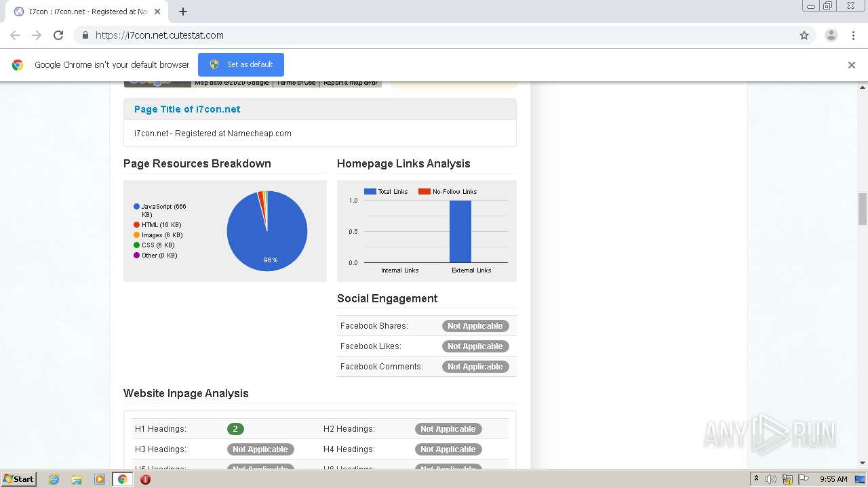
Task: Click the H3 Headings Not Applicable badge
Action: click(260, 449)
